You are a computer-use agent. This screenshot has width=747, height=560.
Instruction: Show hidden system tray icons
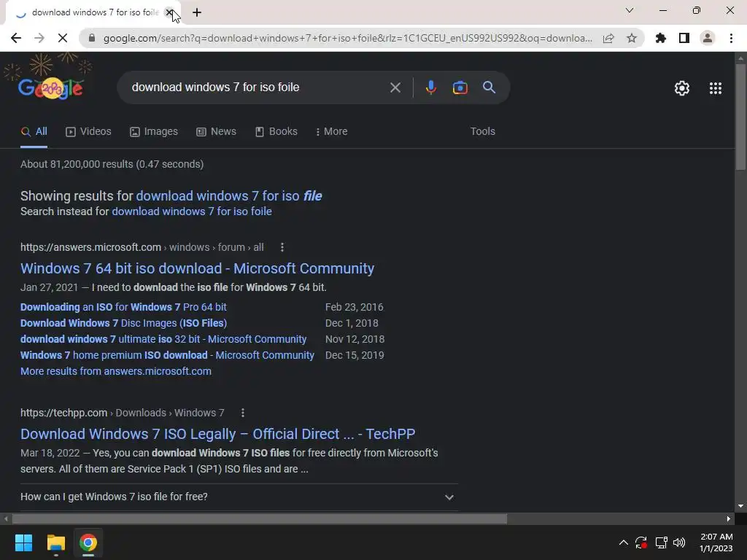point(623,542)
